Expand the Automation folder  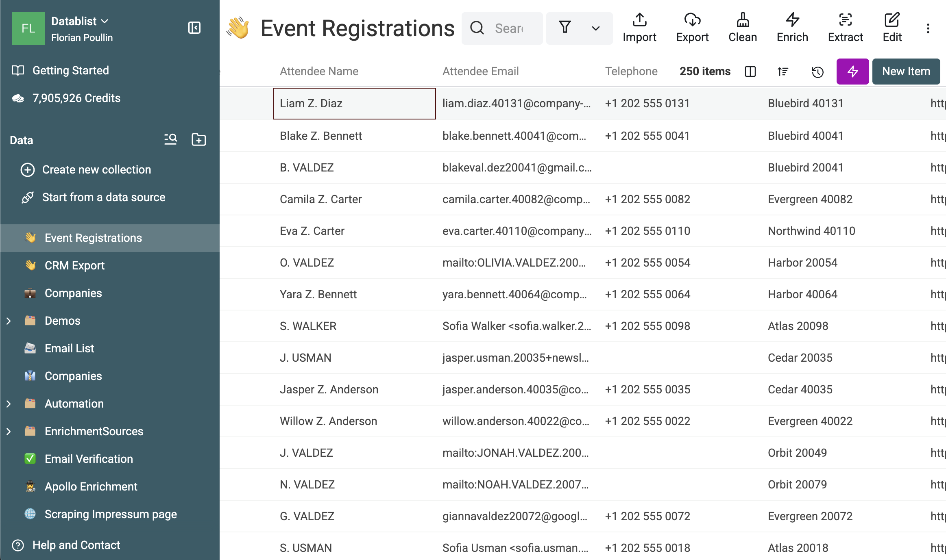[x=9, y=404]
